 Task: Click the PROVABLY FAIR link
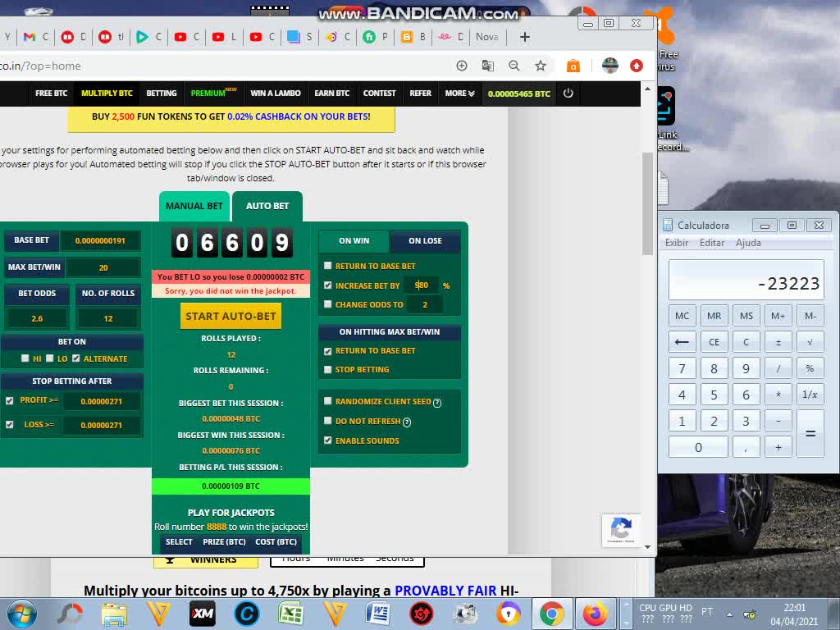coord(445,591)
